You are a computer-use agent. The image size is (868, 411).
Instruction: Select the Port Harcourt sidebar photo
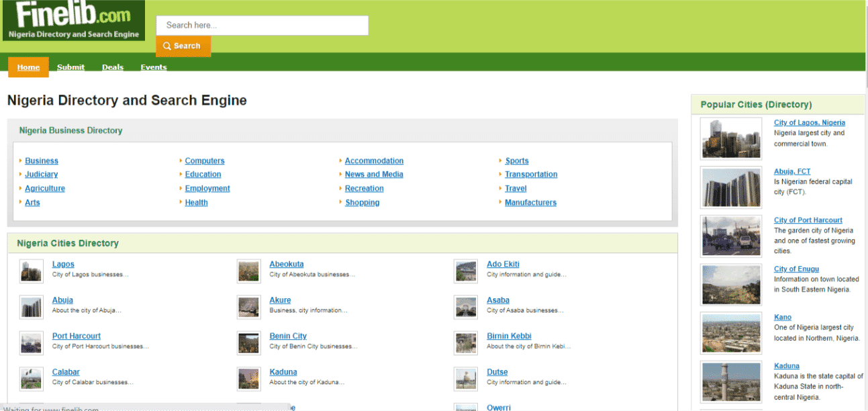coord(731,236)
